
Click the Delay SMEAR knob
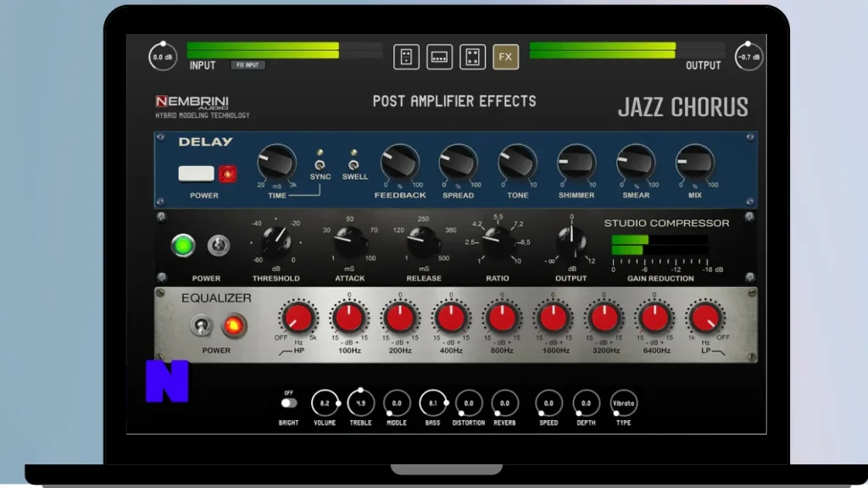636,163
